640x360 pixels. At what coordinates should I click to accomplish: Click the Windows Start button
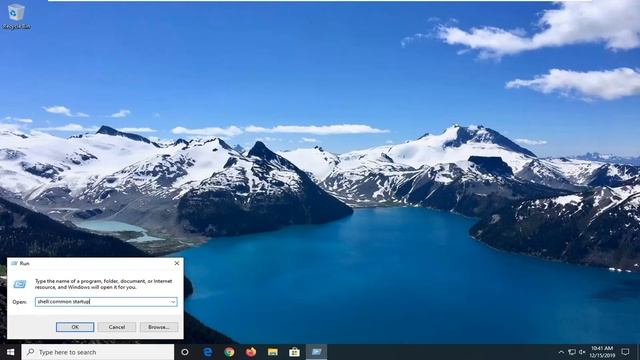[10, 352]
